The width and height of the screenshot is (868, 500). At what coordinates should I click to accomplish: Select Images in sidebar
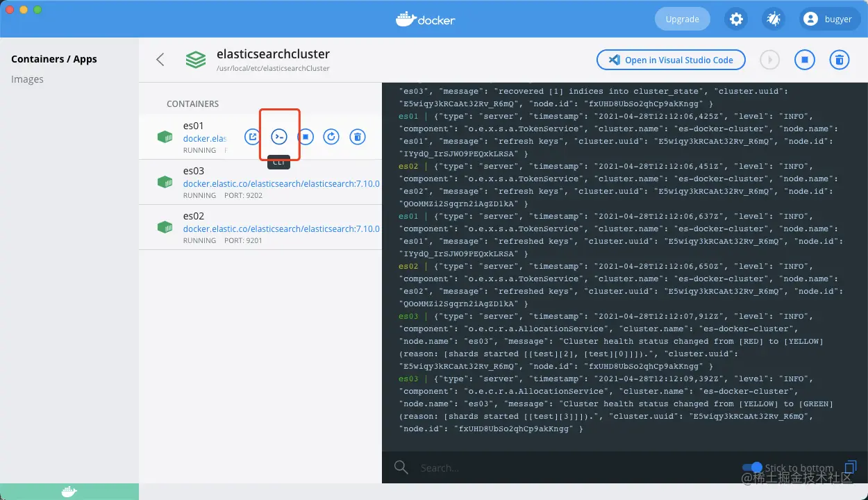[28, 79]
